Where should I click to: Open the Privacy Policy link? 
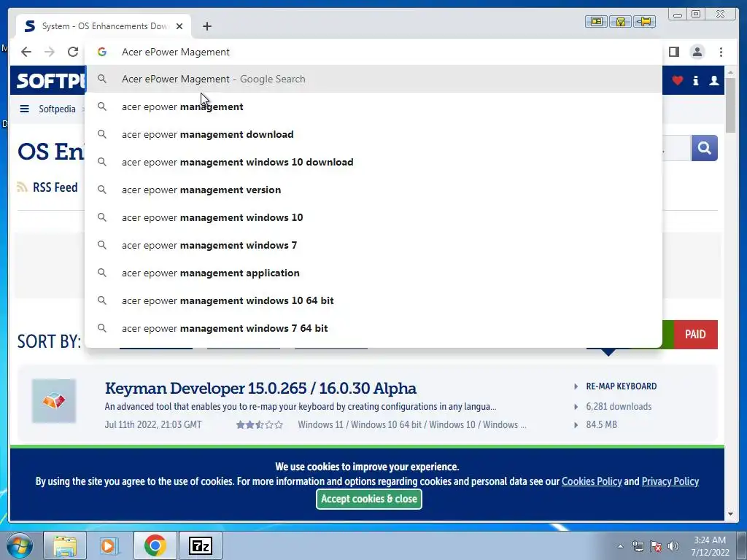[670, 481]
